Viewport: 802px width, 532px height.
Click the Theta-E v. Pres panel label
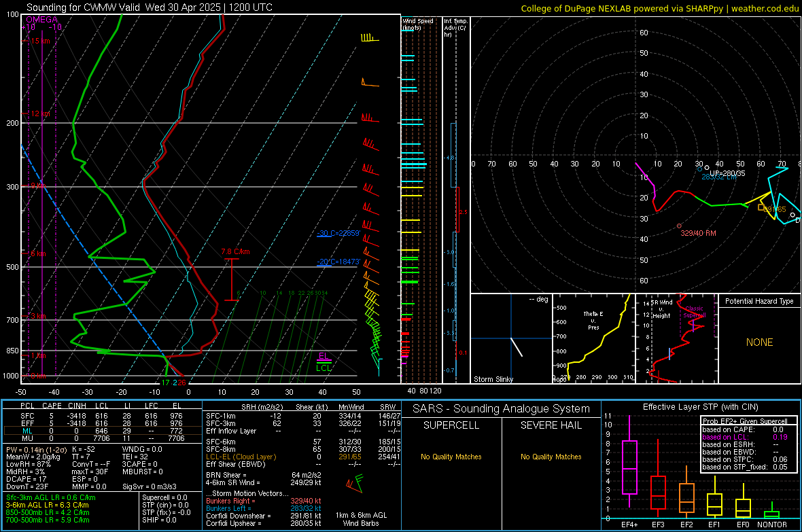pyautogui.click(x=593, y=321)
